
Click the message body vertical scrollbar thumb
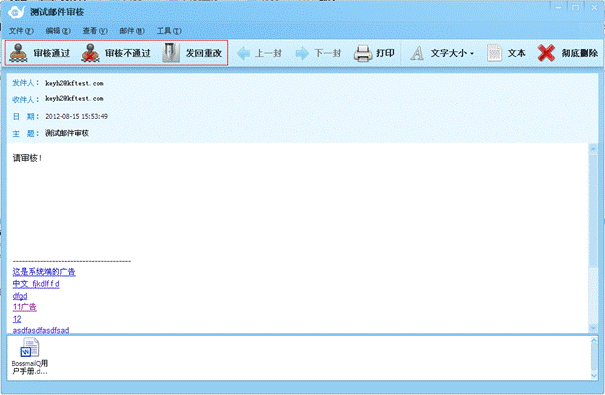point(593,210)
